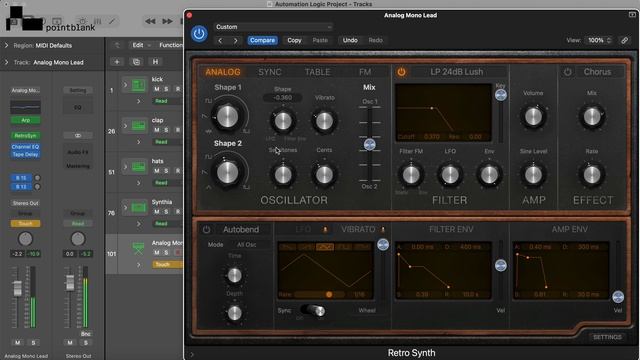Viewport: 640px width, 360px height.
Task: Click the filter Key tracking slider handle
Action: (x=501, y=95)
